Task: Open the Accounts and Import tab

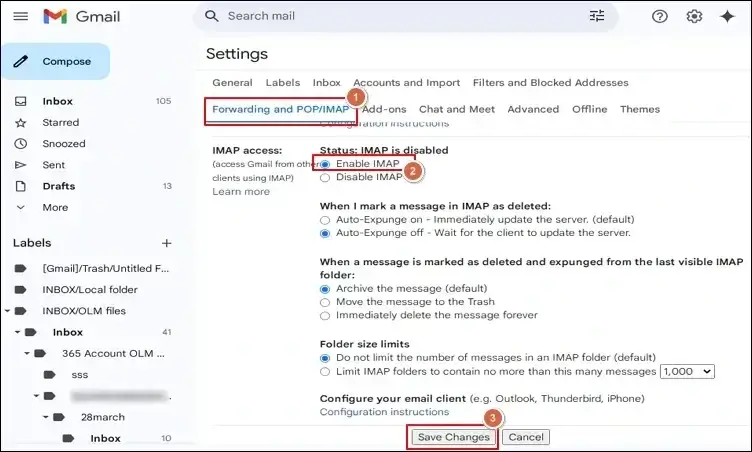Action: [x=407, y=83]
